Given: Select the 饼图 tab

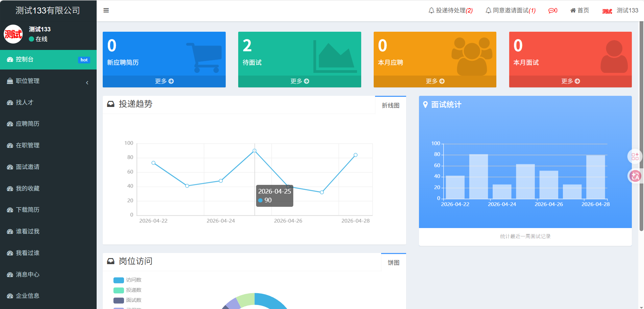Looking at the screenshot, I should pos(393,262).
